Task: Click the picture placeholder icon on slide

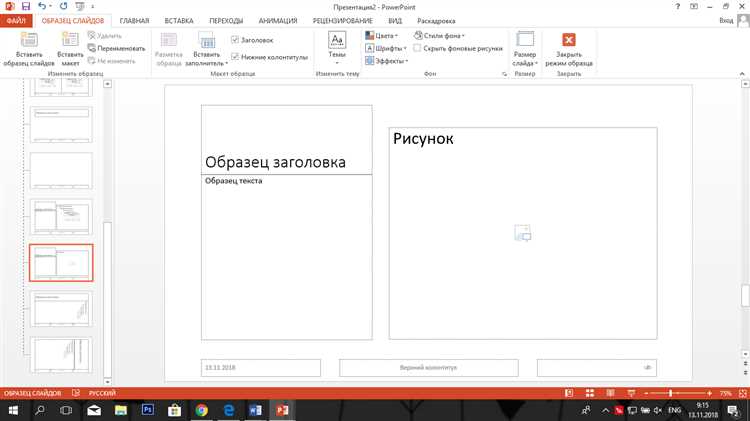Action: 522,233
